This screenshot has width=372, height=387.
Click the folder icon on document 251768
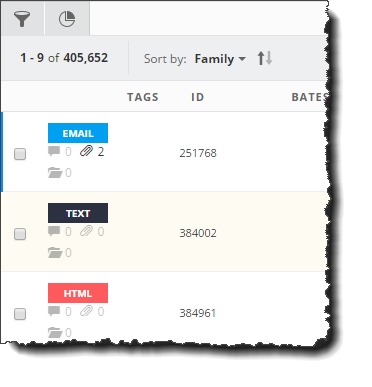pos(55,173)
